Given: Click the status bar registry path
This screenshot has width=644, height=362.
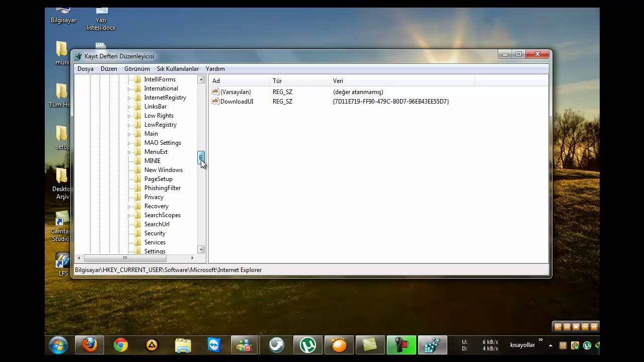Looking at the screenshot, I should tap(169, 270).
